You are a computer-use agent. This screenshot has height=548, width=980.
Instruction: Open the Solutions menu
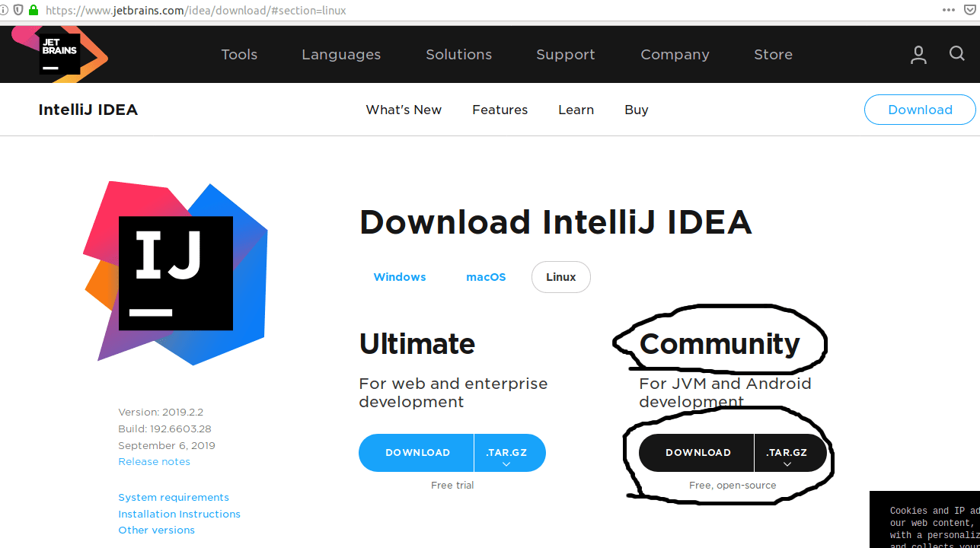tap(458, 55)
